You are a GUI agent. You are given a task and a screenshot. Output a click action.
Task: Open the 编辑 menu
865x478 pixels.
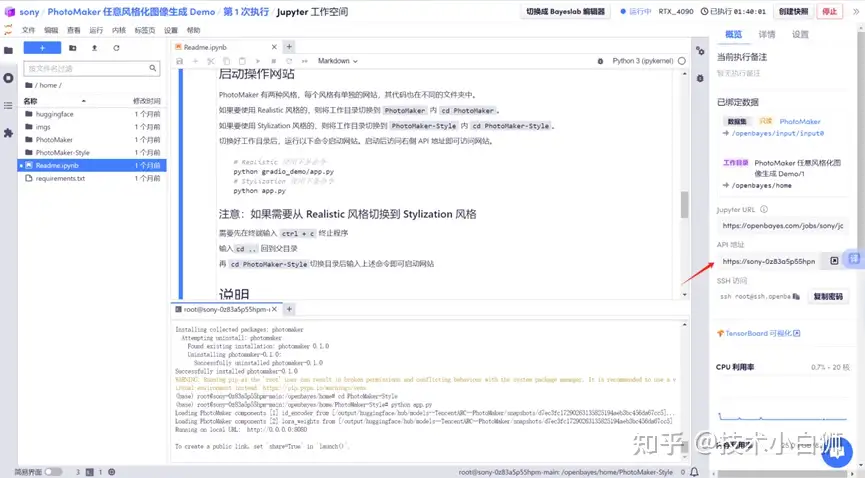pos(51,30)
